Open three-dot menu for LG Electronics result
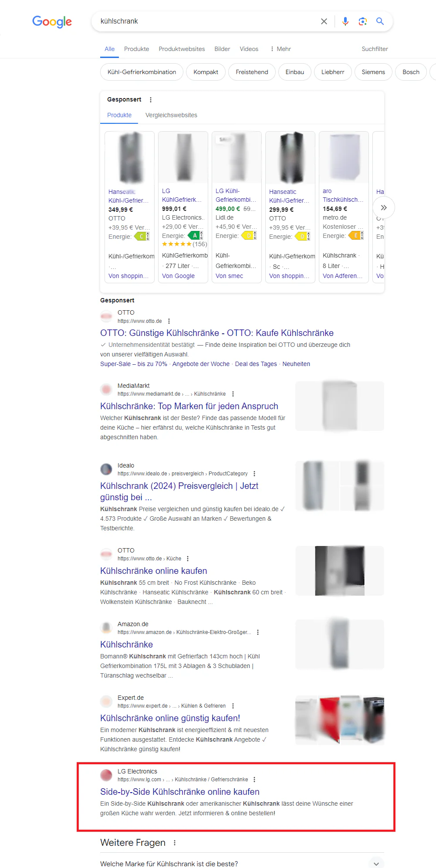436x868 pixels. (254, 780)
